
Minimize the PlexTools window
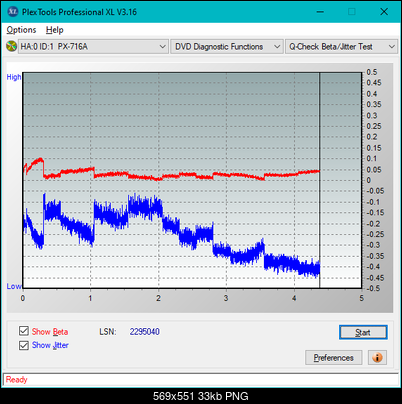(320, 12)
